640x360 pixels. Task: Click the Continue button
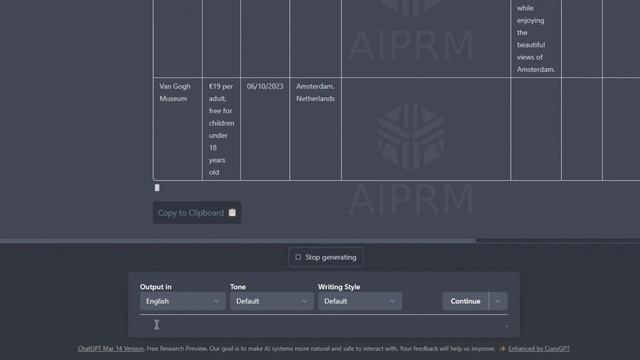point(465,301)
